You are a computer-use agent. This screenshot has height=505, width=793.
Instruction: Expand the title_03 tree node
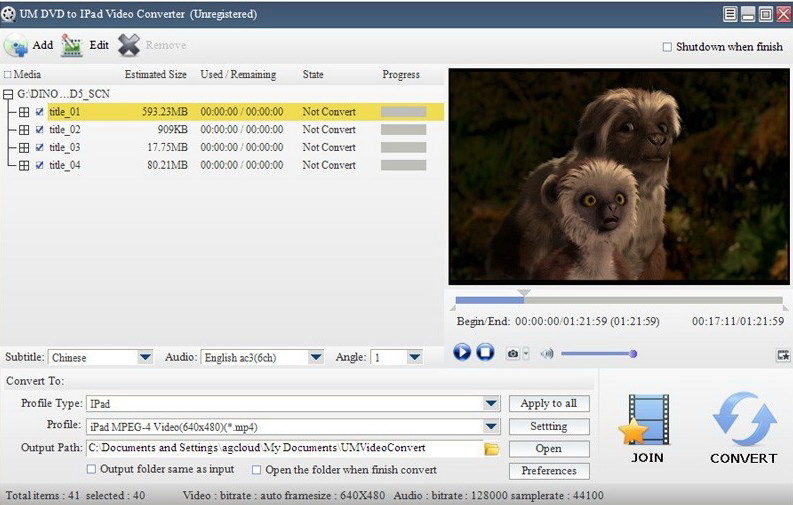[24, 148]
